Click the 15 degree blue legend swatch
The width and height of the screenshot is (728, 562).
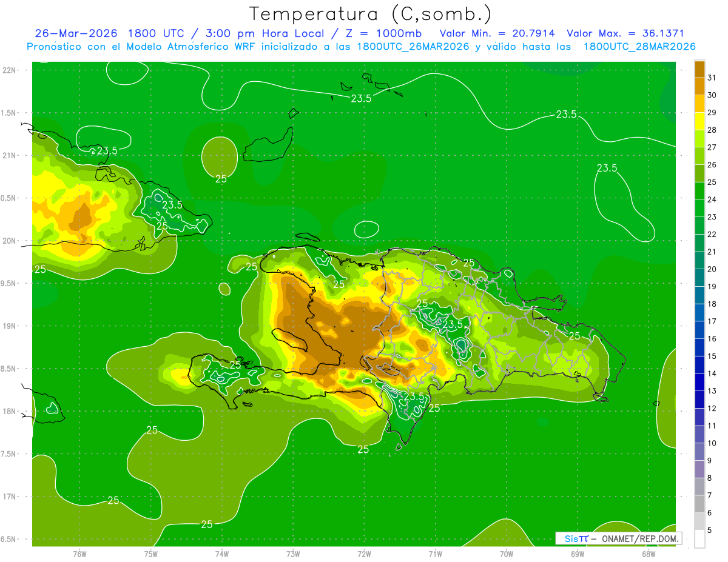point(699,347)
